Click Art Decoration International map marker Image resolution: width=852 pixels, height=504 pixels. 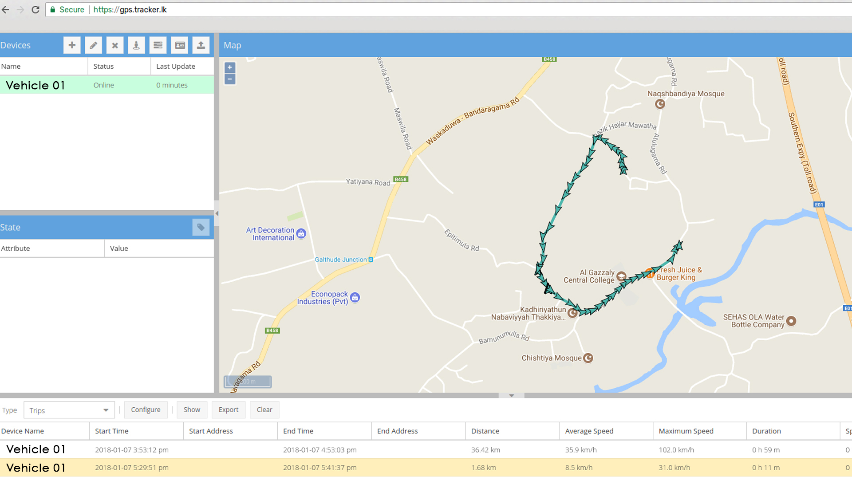[x=301, y=233]
